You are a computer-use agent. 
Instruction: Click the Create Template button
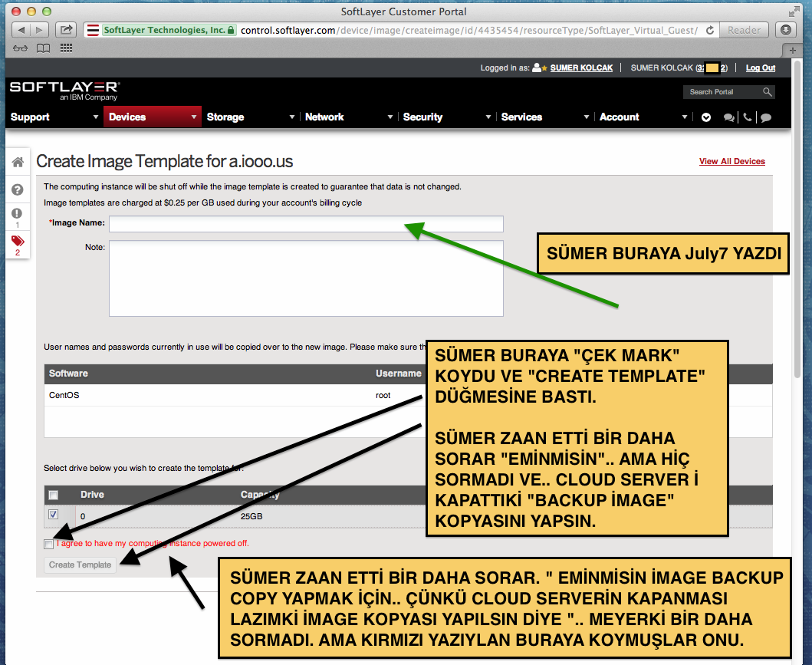click(81, 565)
